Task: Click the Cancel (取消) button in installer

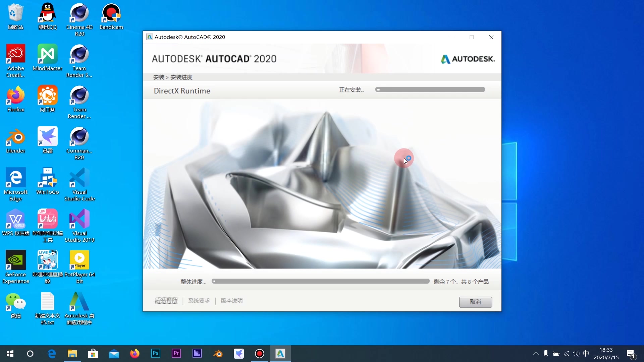Action: click(x=475, y=302)
